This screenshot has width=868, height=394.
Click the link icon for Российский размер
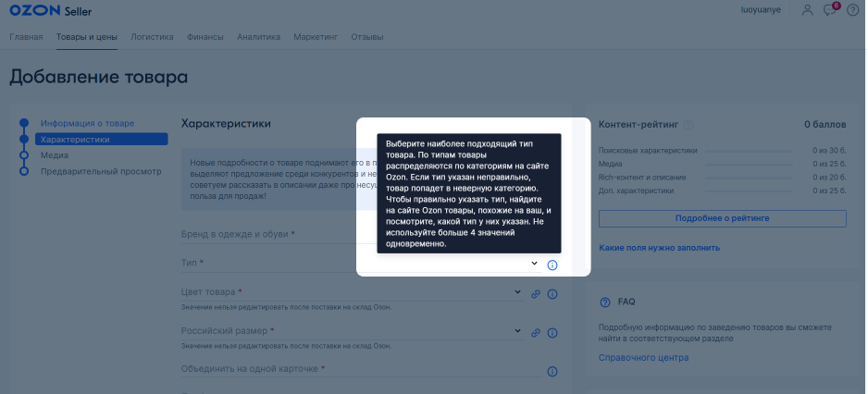(x=535, y=333)
